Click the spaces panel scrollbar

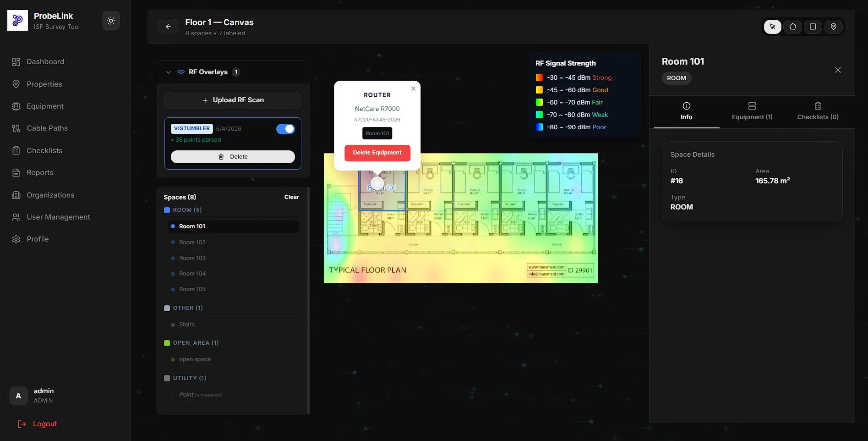pos(309,300)
